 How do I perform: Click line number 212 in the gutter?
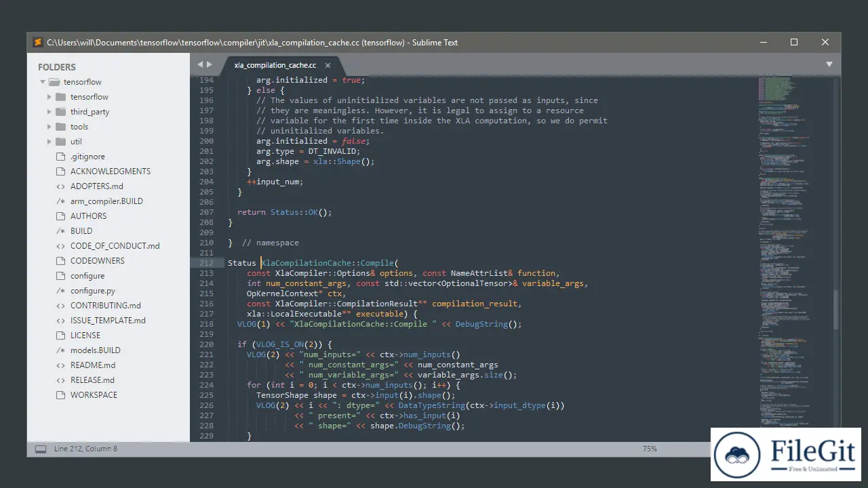coord(206,263)
